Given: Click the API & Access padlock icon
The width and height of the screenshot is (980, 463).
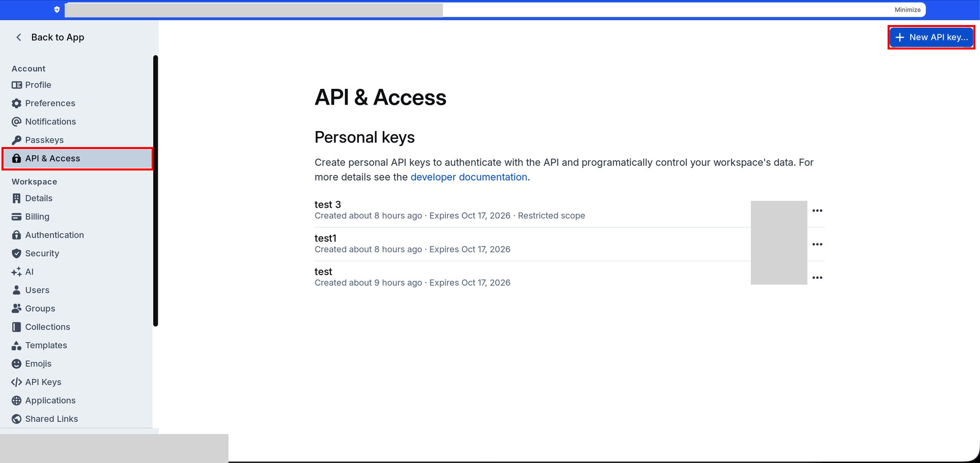Looking at the screenshot, I should pyautogui.click(x=16, y=158).
